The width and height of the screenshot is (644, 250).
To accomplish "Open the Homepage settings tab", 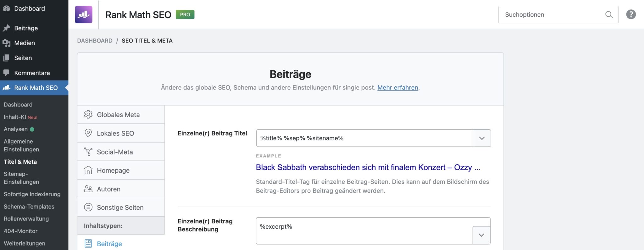I will [x=121, y=170].
